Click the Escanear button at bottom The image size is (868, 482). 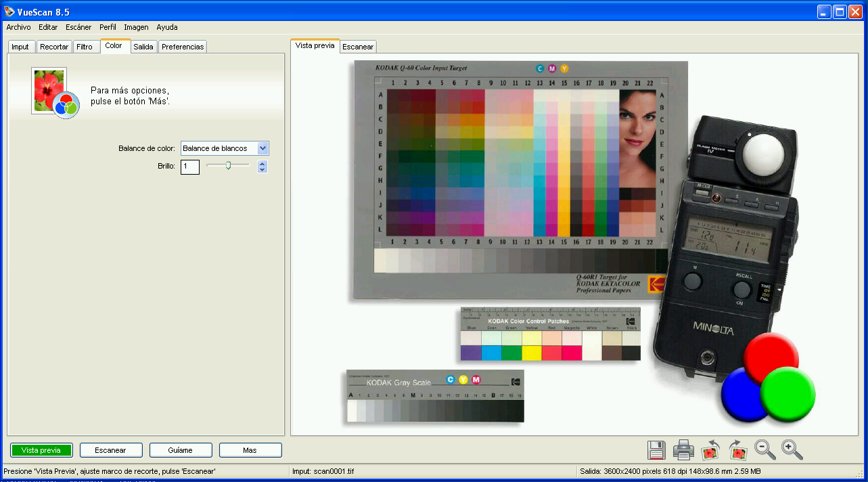(x=111, y=450)
